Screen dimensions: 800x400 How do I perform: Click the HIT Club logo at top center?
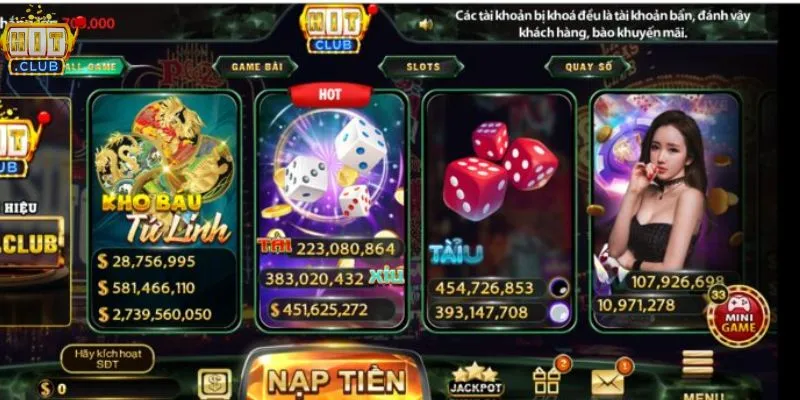click(x=335, y=29)
